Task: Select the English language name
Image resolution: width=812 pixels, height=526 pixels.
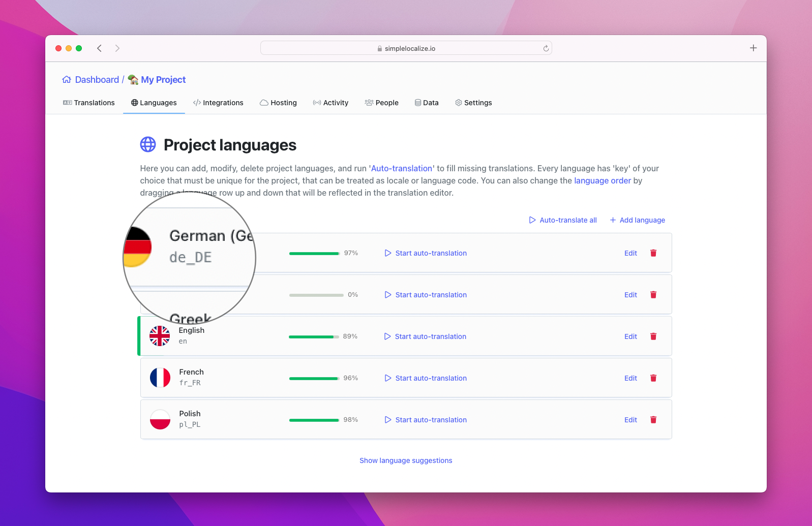Action: [x=191, y=330]
